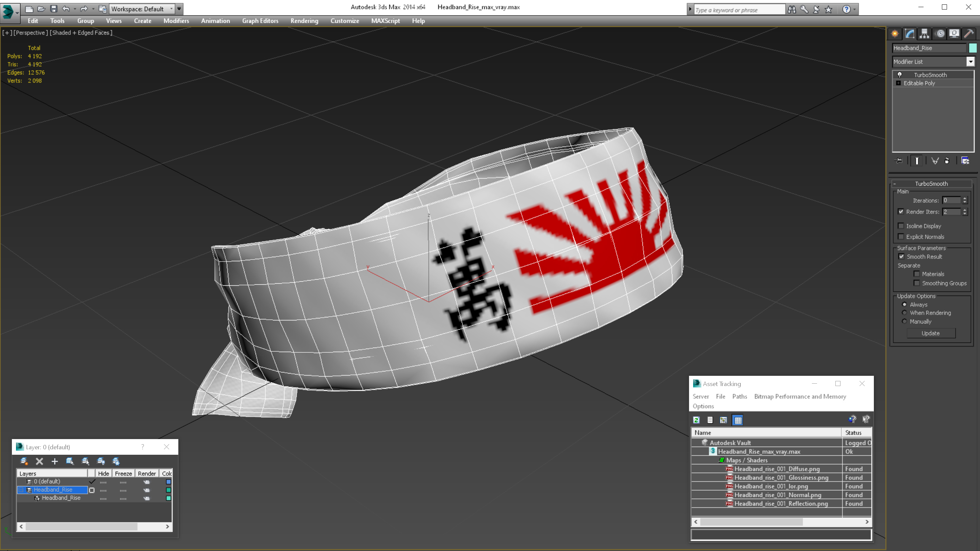The image size is (980, 551).
Task: Click Open File folder icon
Action: 42,9
